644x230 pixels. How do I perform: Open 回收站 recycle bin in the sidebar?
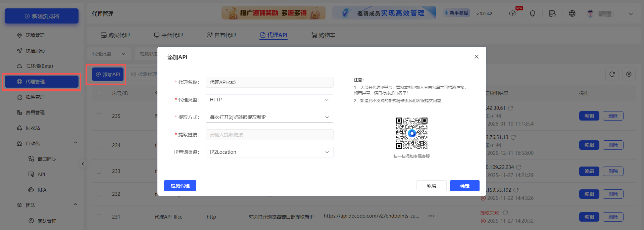tap(33, 128)
